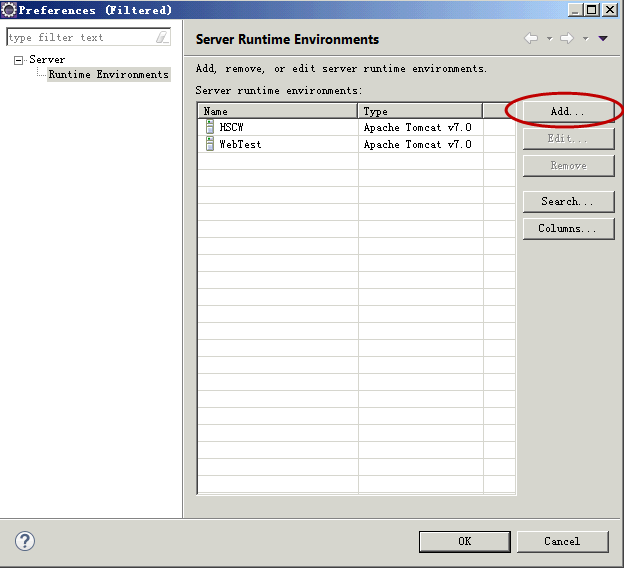This screenshot has width=624, height=568.
Task: Click the Columns... button
Action: pyautogui.click(x=568, y=228)
